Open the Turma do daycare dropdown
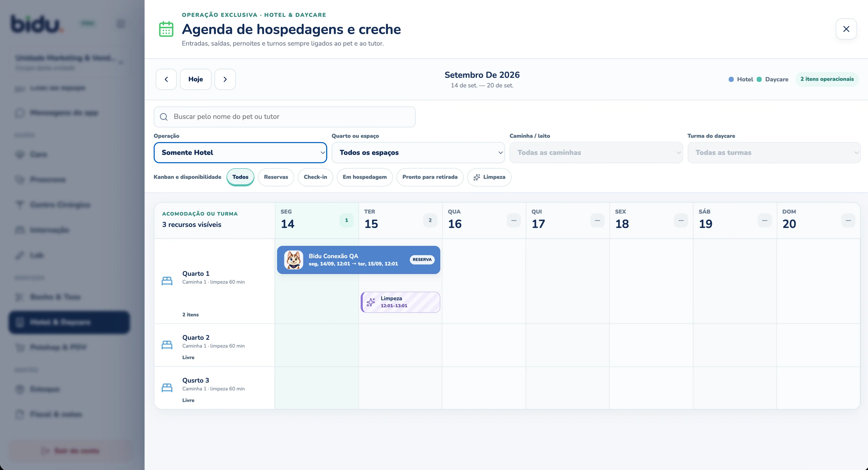This screenshot has height=470, width=868. click(x=774, y=153)
